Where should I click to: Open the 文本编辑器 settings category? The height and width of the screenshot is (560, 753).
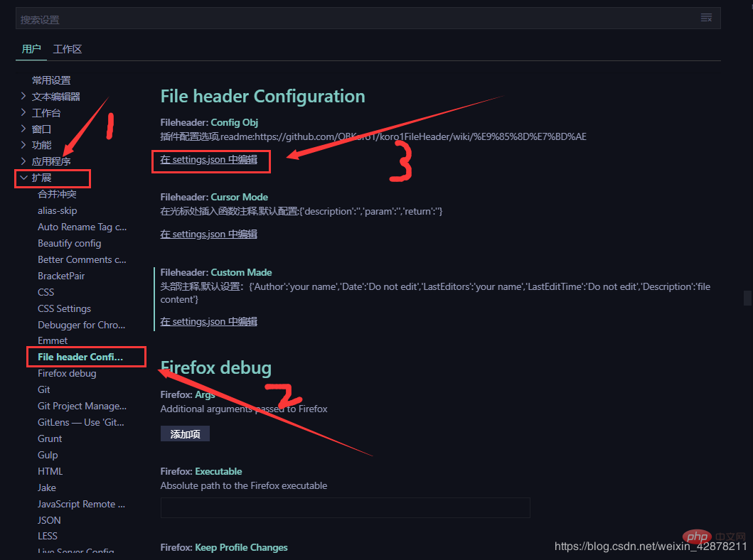tap(55, 97)
